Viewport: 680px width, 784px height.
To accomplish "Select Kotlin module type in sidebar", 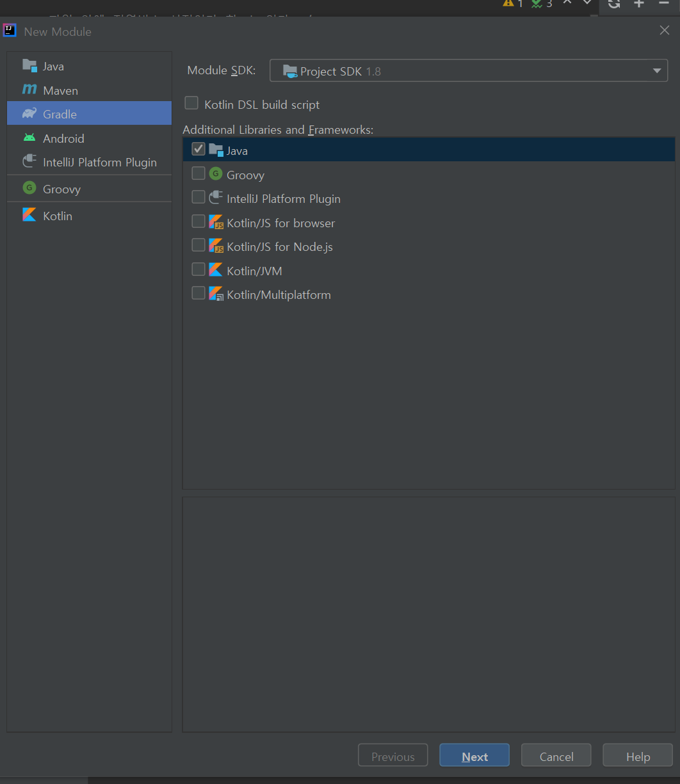I will 89,216.
